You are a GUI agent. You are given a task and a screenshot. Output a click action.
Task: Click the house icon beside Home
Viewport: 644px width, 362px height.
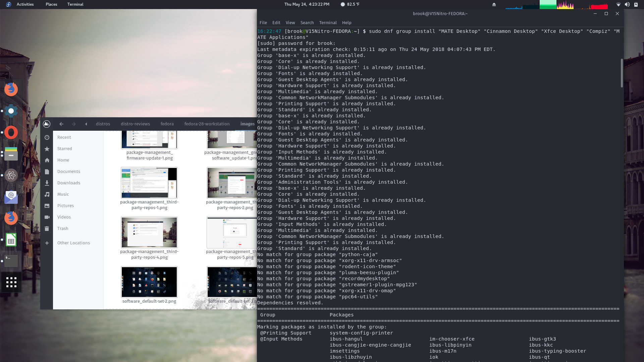click(x=47, y=160)
